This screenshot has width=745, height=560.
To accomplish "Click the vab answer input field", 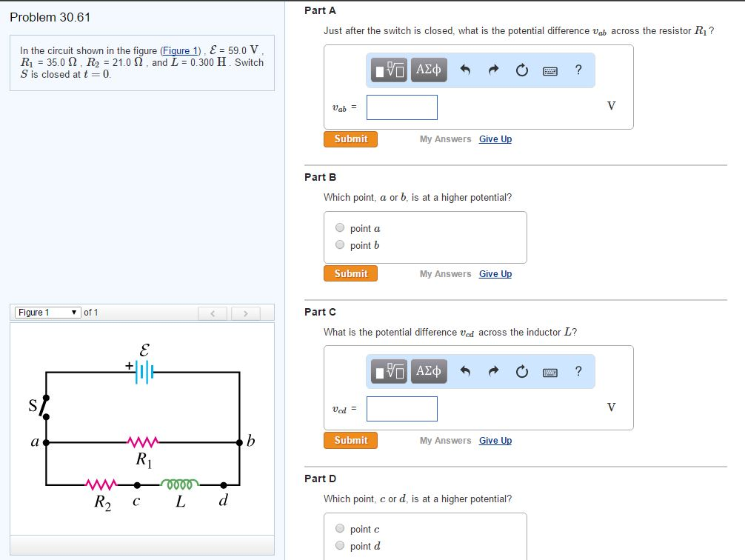I will pyautogui.click(x=402, y=107).
